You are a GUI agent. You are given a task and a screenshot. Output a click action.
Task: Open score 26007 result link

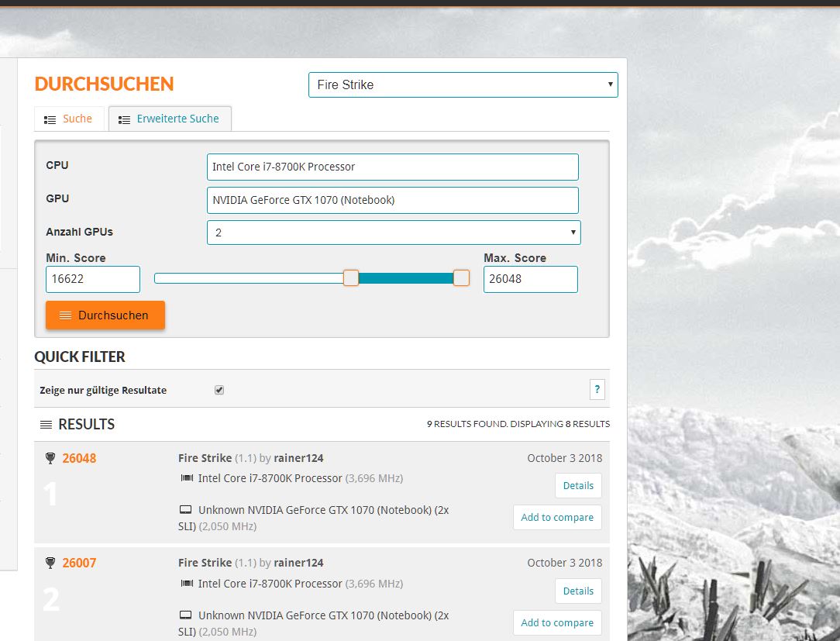click(x=79, y=563)
